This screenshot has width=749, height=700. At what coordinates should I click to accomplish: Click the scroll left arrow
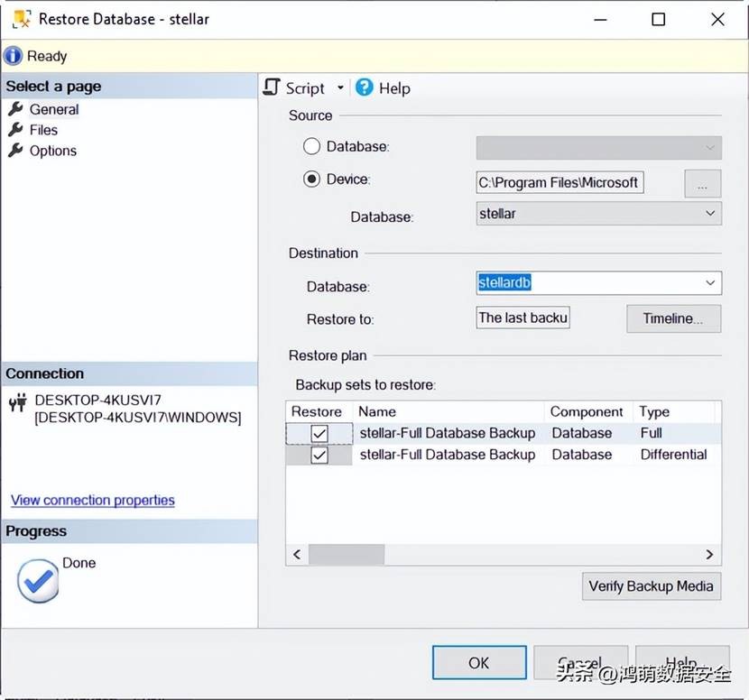point(297,555)
